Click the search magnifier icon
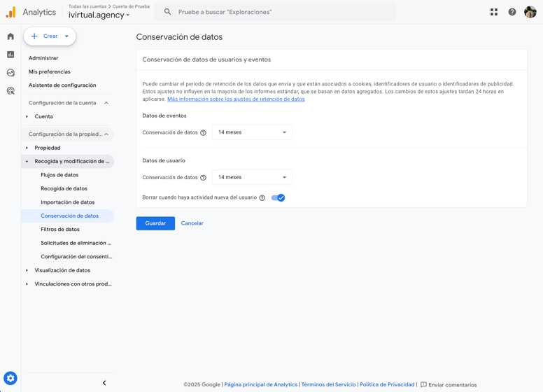 pos(168,12)
